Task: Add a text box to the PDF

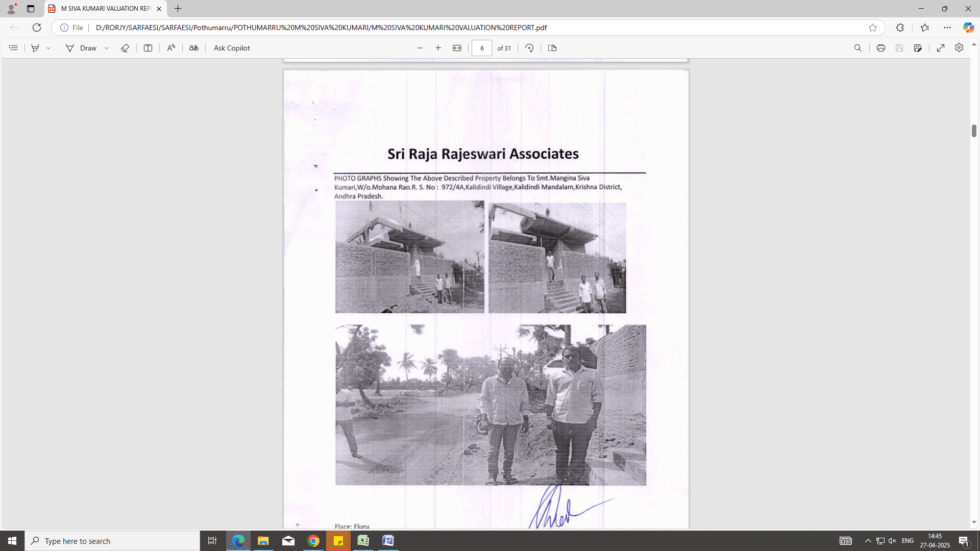Action: [148, 48]
